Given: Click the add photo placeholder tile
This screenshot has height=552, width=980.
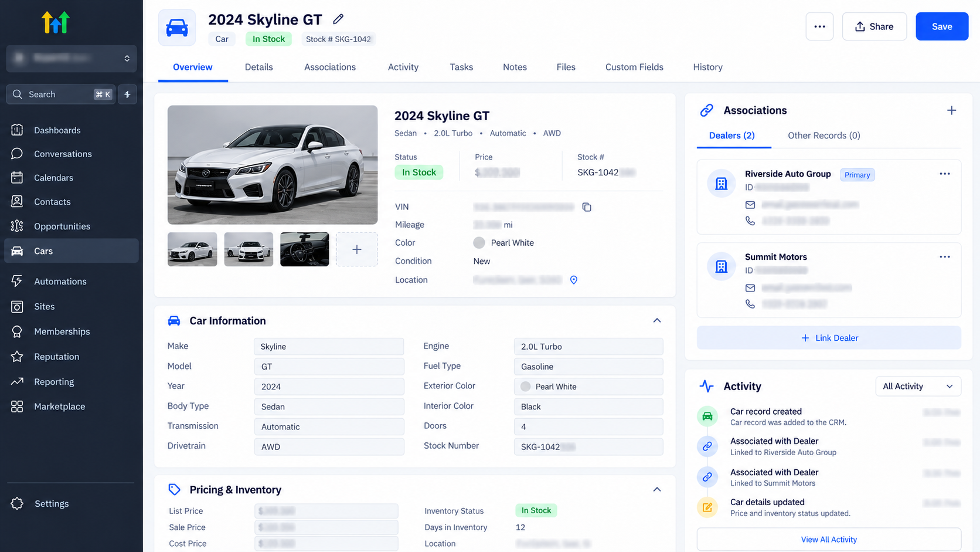Looking at the screenshot, I should tap(356, 249).
